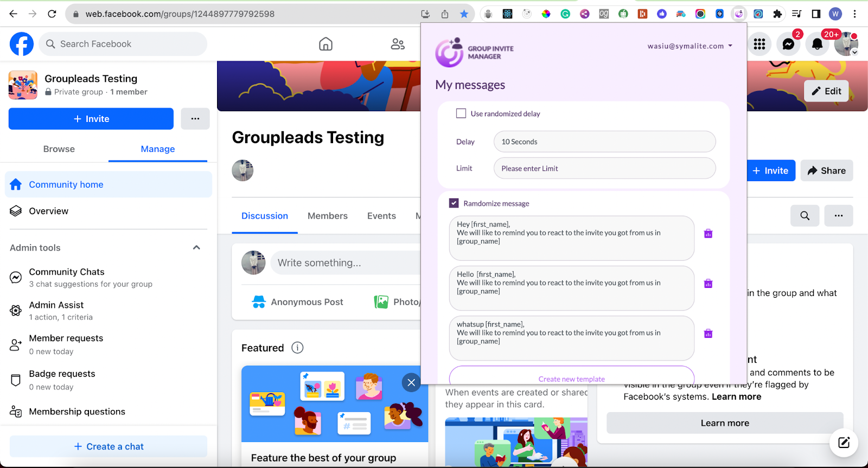
Task: Open the Events tab
Action: (x=381, y=216)
